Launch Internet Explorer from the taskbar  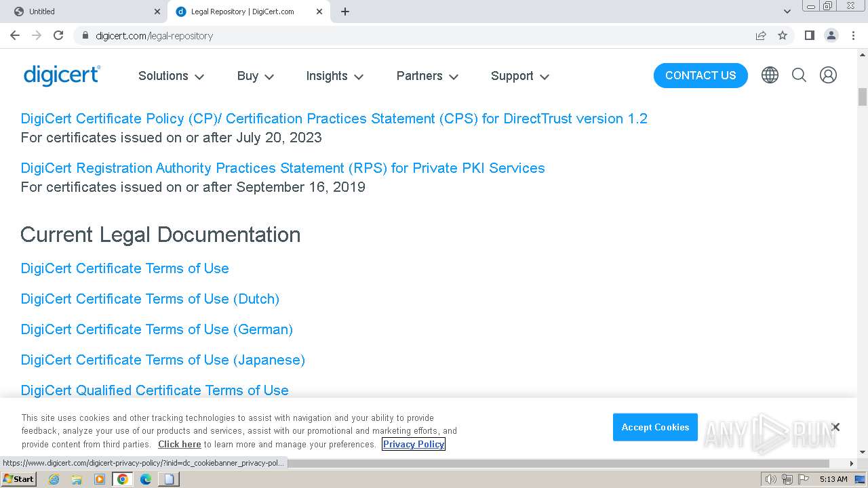(x=54, y=479)
